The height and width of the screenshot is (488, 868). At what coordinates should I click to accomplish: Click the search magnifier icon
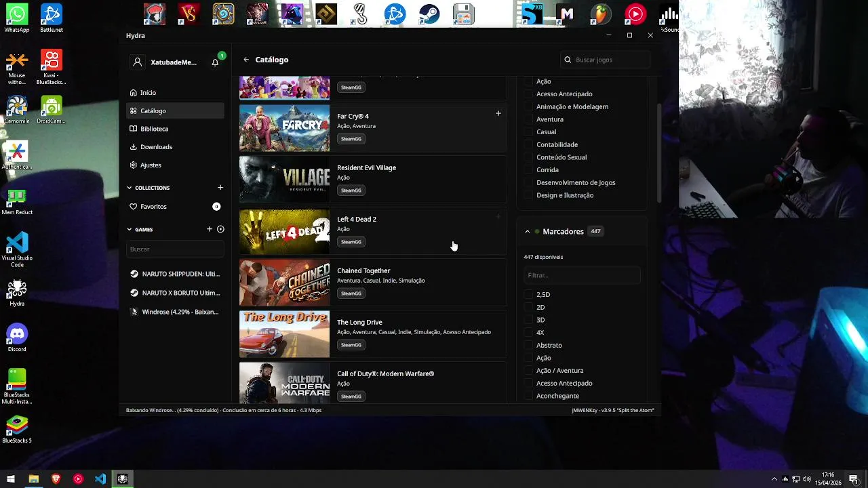coord(568,60)
